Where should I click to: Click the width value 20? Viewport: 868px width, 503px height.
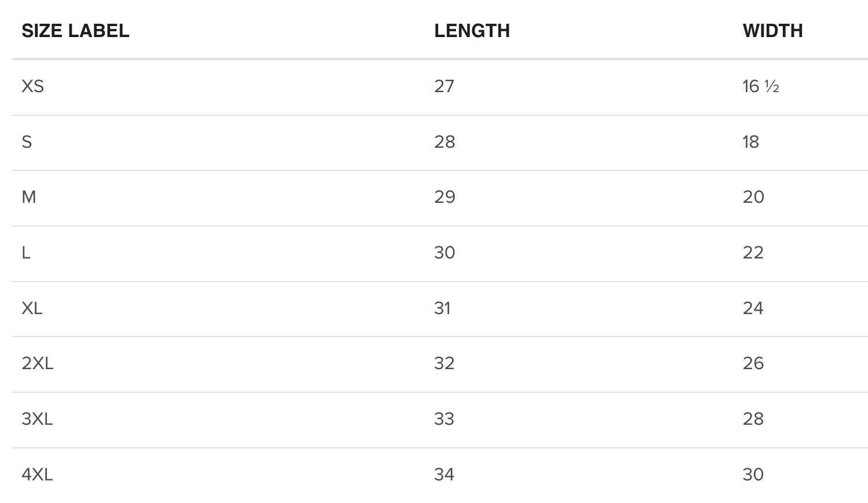tap(753, 197)
